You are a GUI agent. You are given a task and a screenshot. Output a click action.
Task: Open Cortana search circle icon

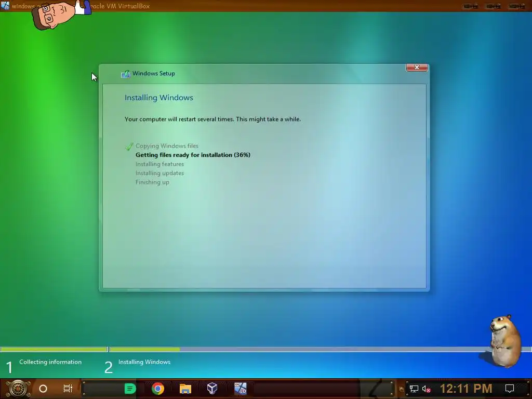click(x=43, y=389)
